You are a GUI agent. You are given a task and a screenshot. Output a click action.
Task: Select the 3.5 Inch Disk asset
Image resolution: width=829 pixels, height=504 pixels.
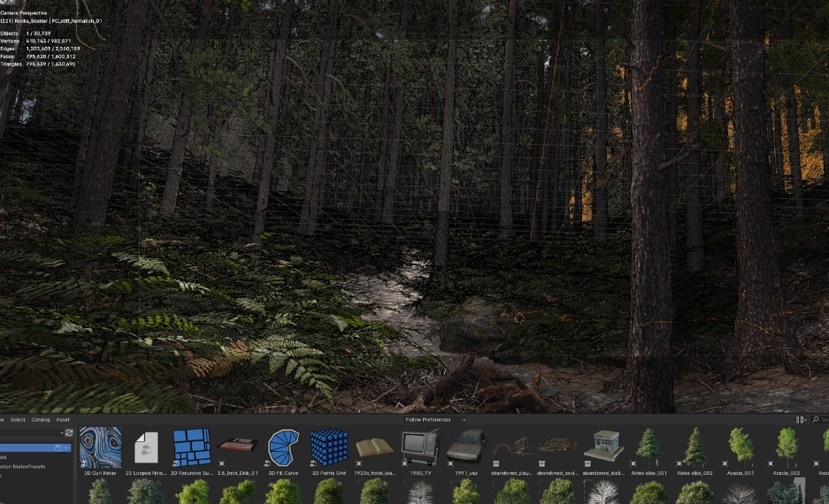tap(237, 448)
